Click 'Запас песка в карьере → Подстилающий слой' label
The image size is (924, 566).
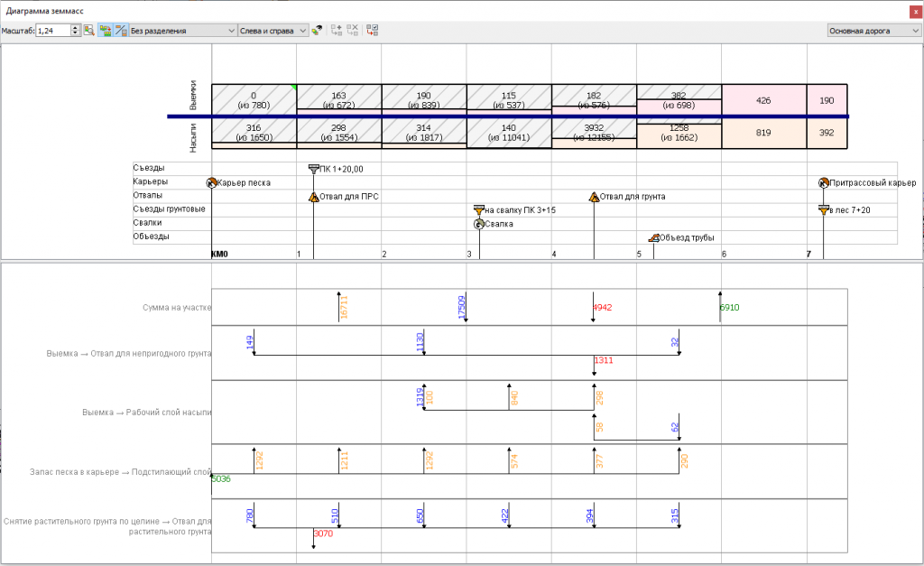121,472
